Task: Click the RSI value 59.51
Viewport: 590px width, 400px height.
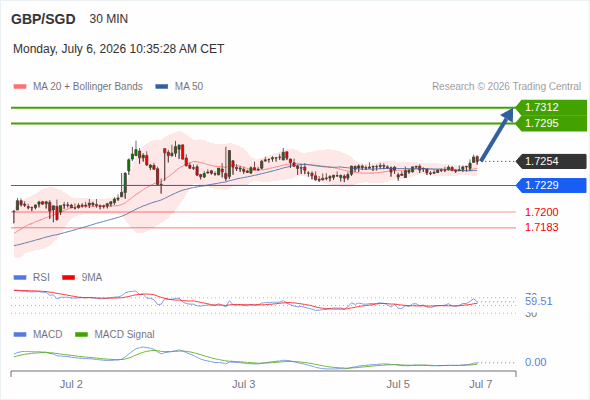Action: pos(538,301)
